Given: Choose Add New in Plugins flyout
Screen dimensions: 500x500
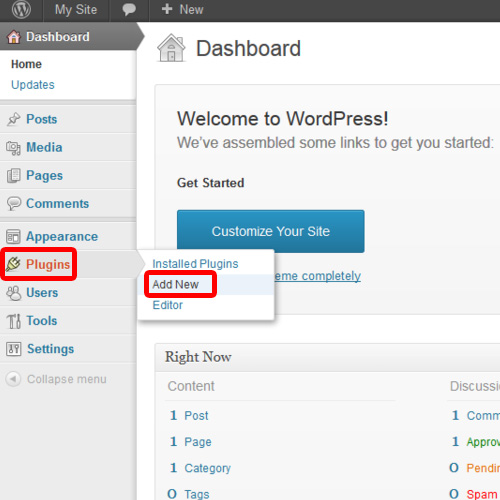Looking at the screenshot, I should [x=175, y=284].
